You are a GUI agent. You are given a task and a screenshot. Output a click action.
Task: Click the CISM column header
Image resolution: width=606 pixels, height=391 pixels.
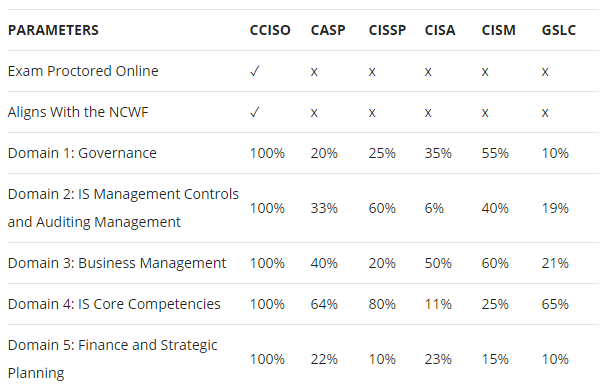[x=499, y=30]
